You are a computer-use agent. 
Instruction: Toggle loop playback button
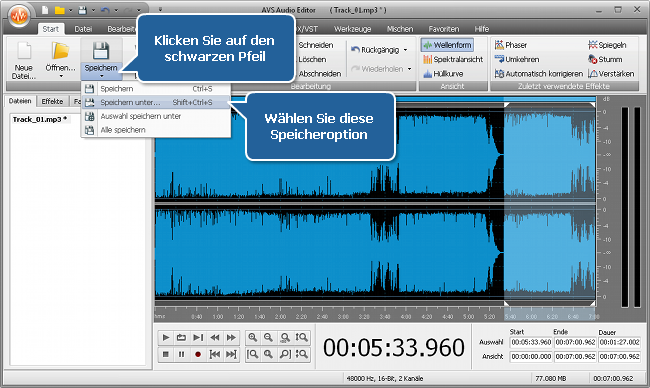click(x=181, y=337)
